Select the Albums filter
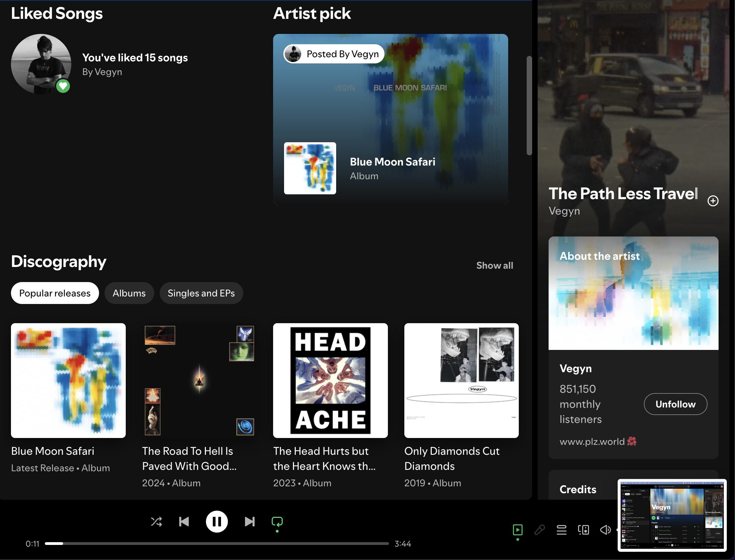This screenshot has height=560, width=735. coord(129,293)
